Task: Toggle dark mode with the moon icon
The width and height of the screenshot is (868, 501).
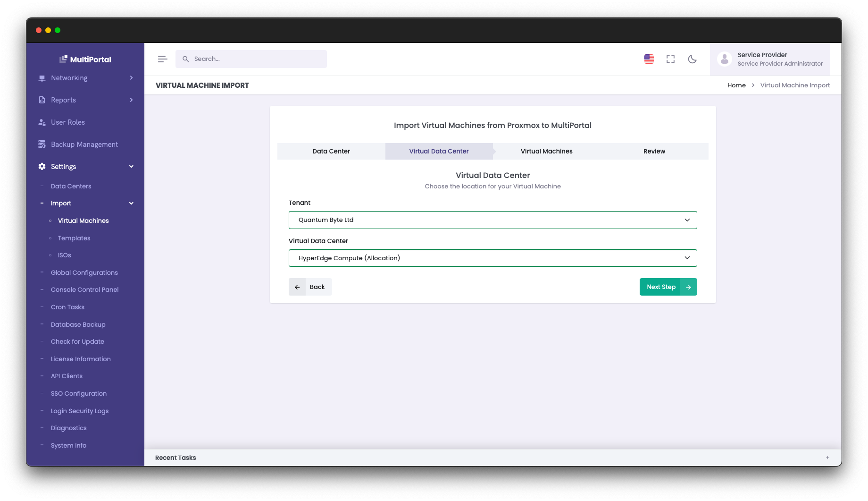Action: 692,59
